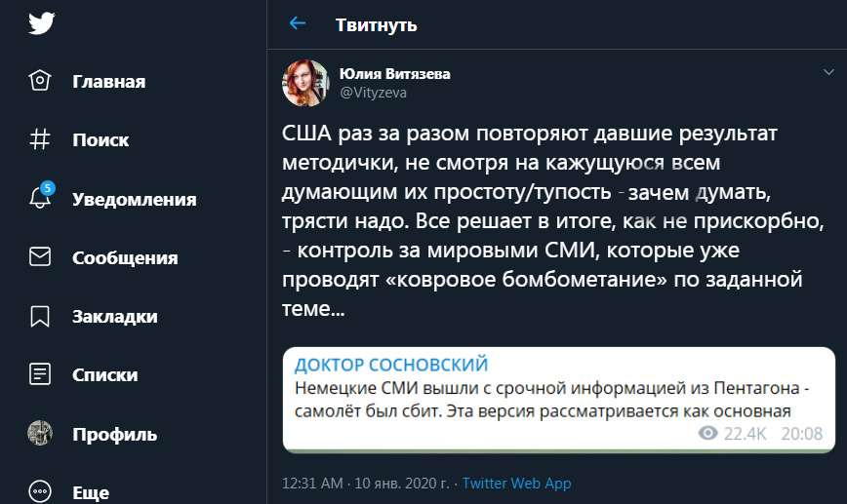Expand tweet options chevron menu
The width and height of the screenshot is (847, 504).
(828, 73)
